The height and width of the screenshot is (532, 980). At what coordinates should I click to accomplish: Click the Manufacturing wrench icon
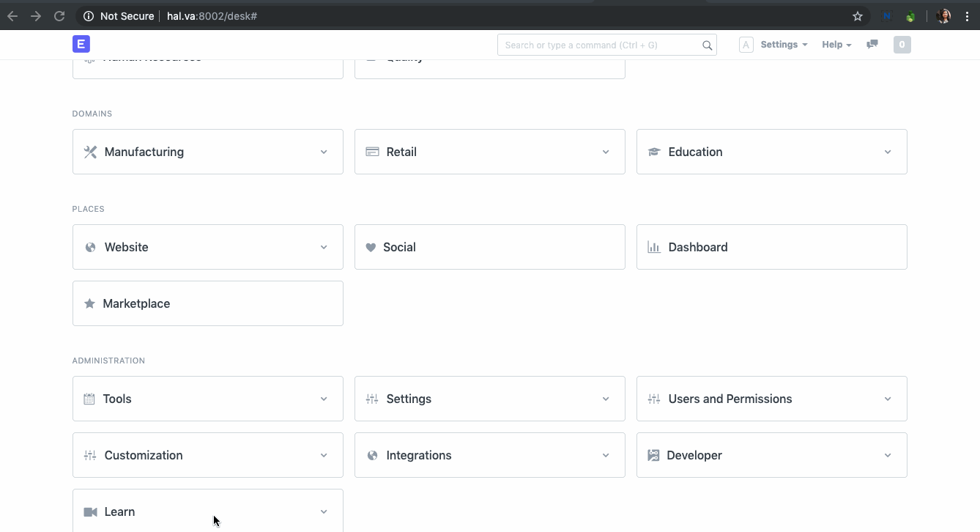(89, 151)
